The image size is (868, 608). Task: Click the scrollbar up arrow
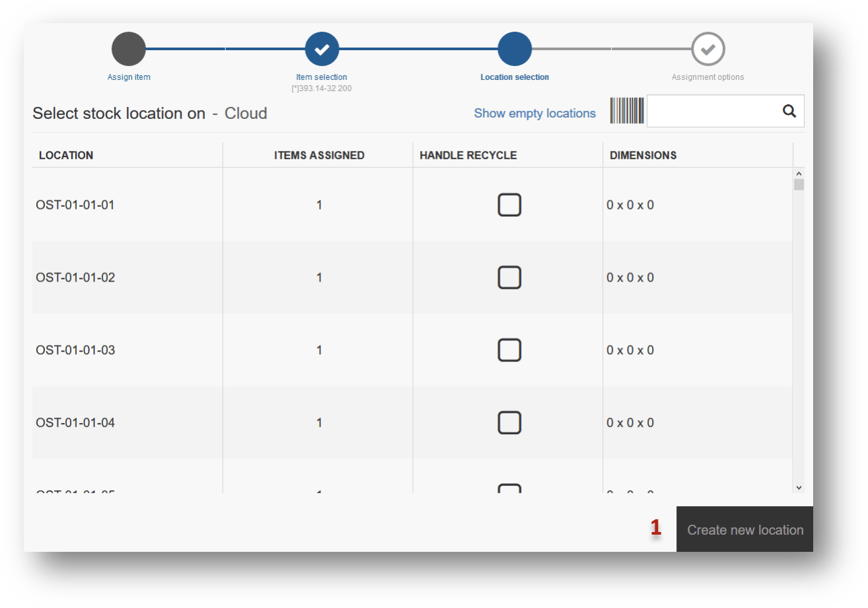tap(799, 174)
